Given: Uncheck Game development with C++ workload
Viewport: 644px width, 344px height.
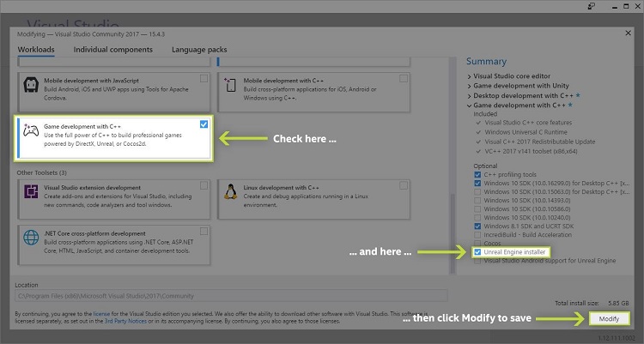Looking at the screenshot, I should point(204,124).
